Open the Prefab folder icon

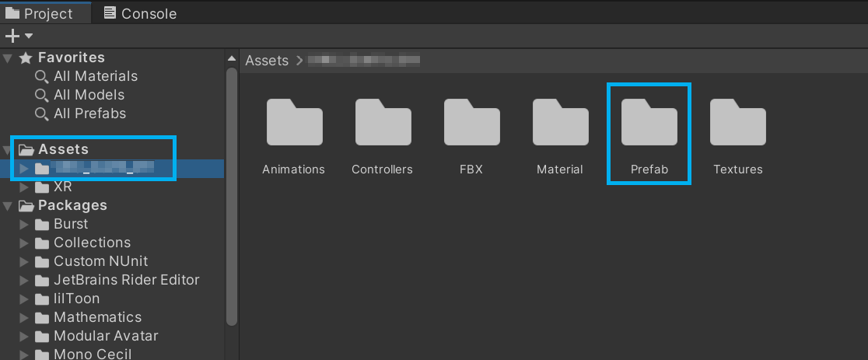tap(649, 122)
